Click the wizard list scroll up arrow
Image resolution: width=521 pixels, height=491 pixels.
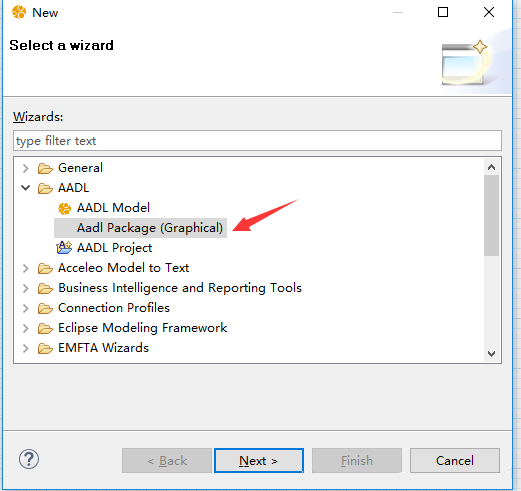tap(491, 167)
